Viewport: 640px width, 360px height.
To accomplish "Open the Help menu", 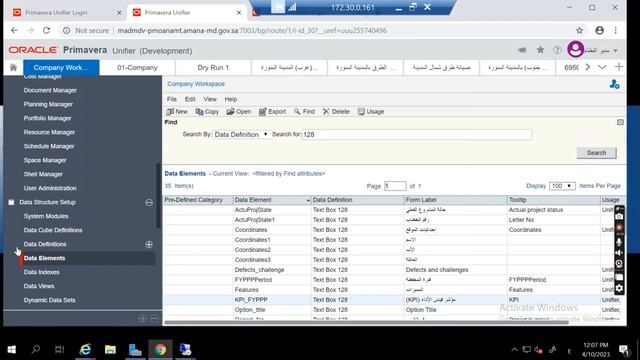I will (x=231, y=99).
